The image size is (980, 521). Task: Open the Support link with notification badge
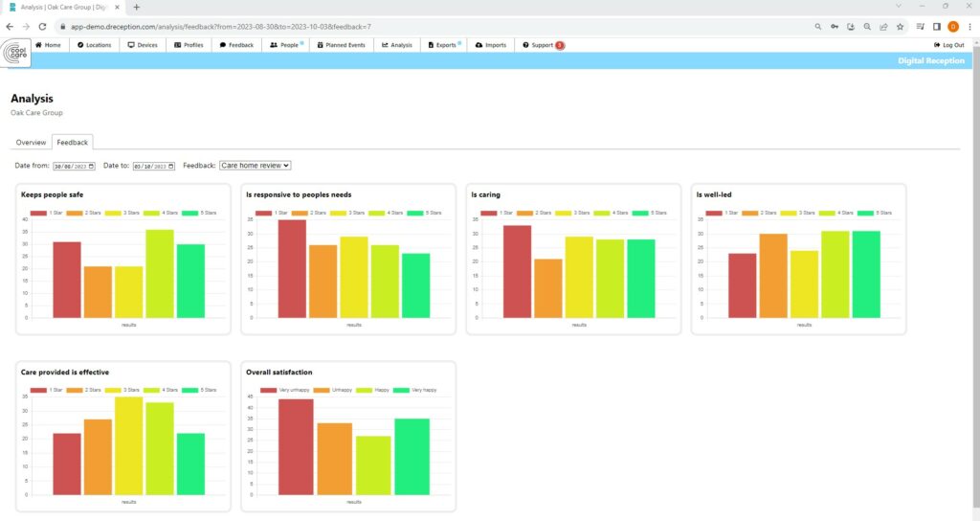[x=542, y=45]
